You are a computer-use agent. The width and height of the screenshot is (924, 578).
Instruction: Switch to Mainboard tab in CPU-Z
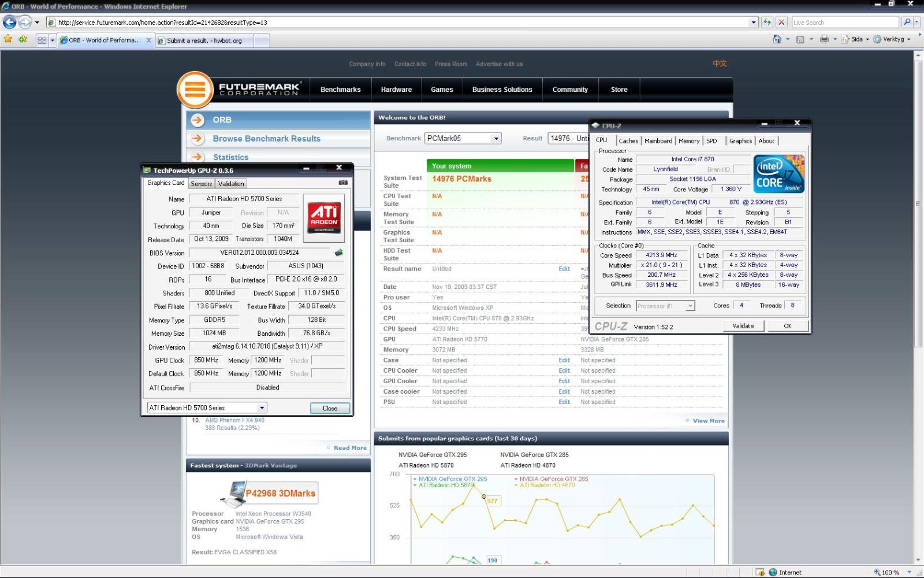pos(658,141)
